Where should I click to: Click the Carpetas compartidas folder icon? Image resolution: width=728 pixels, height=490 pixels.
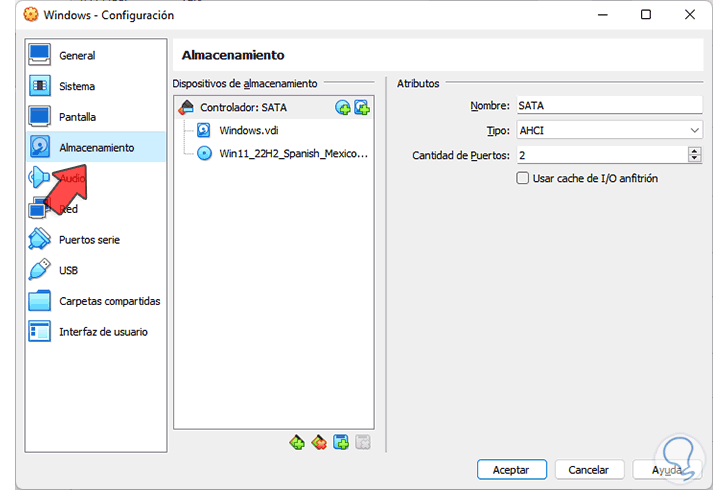coord(39,301)
